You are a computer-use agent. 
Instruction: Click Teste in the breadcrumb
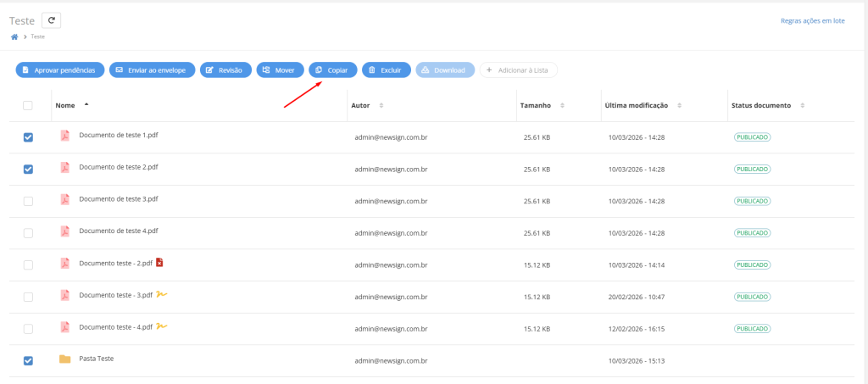pyautogui.click(x=38, y=37)
